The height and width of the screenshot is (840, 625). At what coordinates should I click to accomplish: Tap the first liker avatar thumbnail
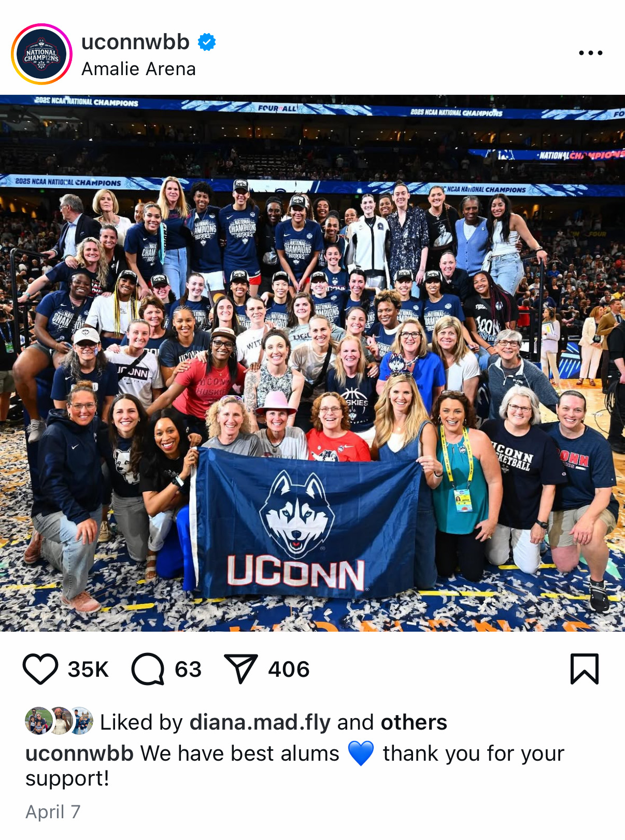click(x=38, y=721)
